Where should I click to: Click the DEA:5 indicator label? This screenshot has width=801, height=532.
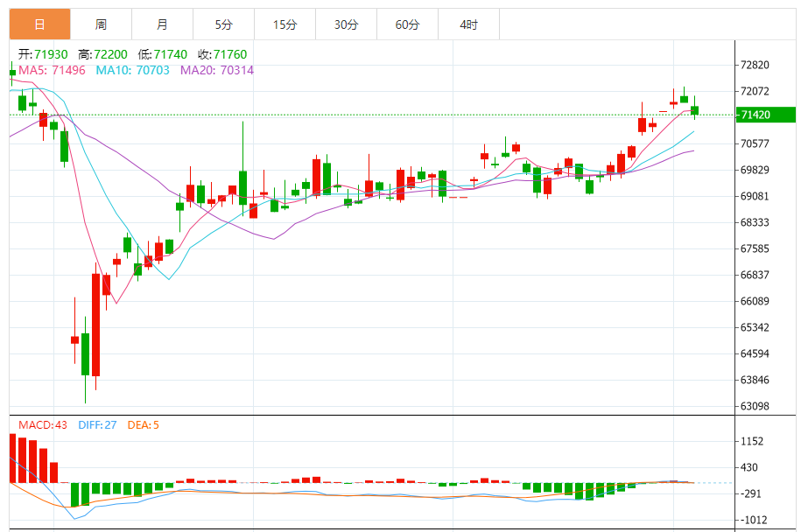tap(143, 424)
